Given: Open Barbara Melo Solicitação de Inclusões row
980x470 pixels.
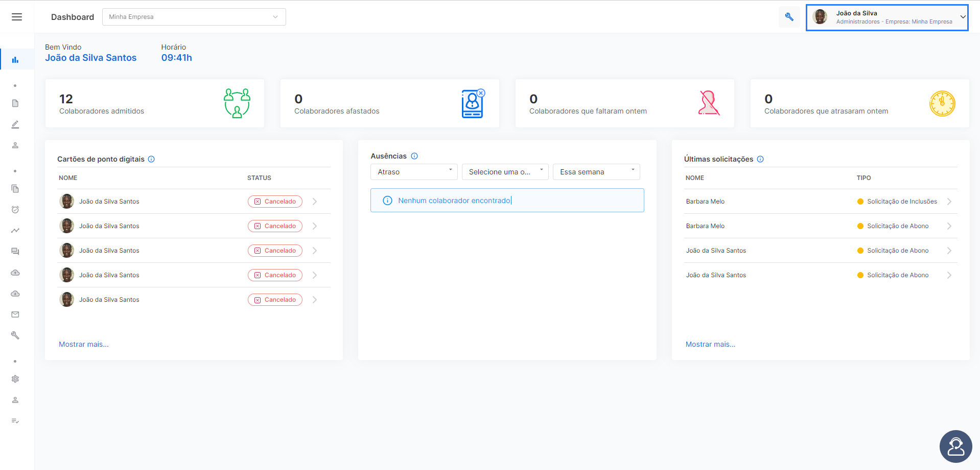Looking at the screenshot, I should (x=821, y=202).
